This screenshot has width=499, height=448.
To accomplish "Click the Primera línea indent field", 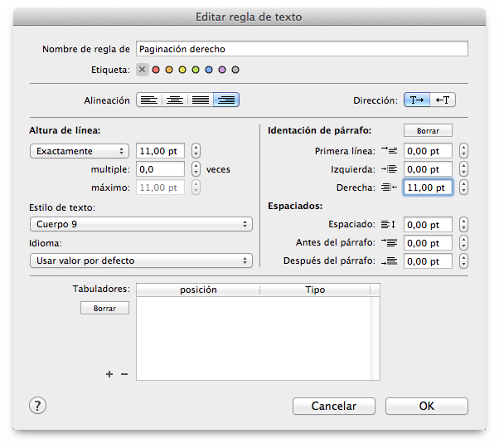I will tap(428, 151).
